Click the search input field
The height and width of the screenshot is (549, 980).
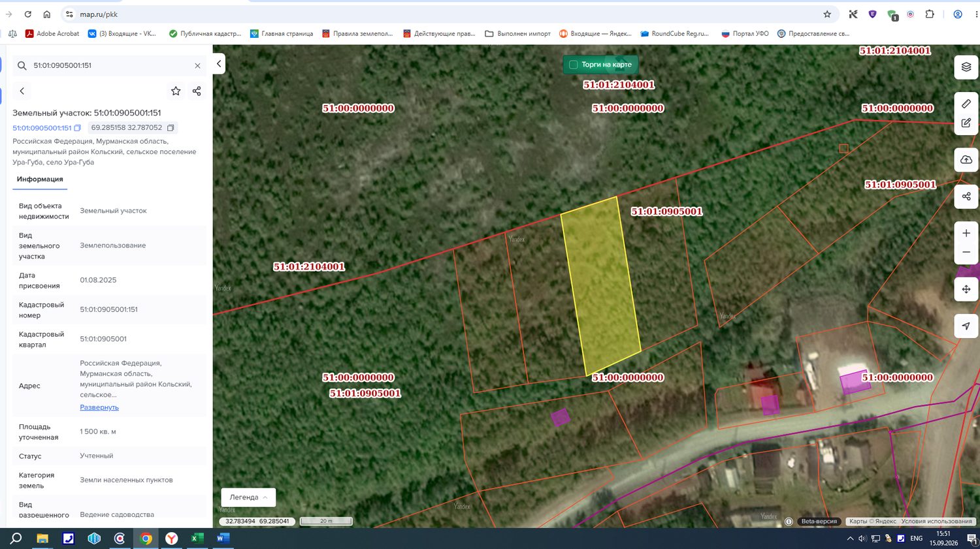(x=110, y=66)
